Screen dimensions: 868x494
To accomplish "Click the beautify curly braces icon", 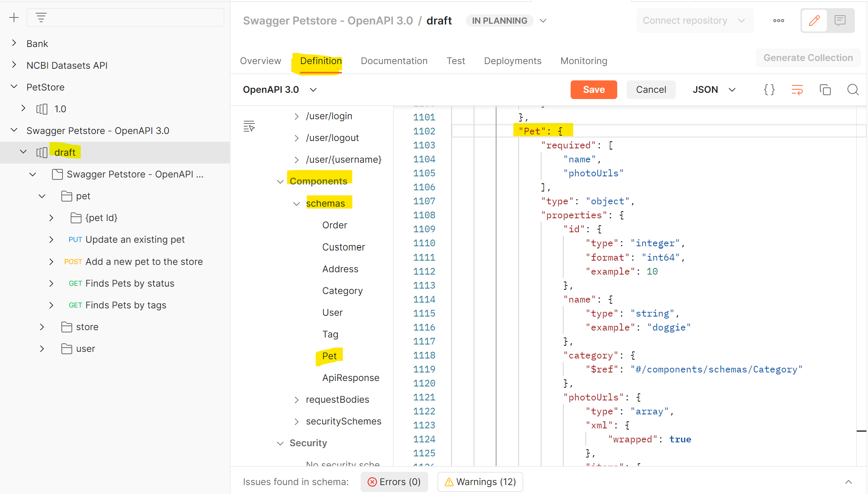I will coord(769,90).
